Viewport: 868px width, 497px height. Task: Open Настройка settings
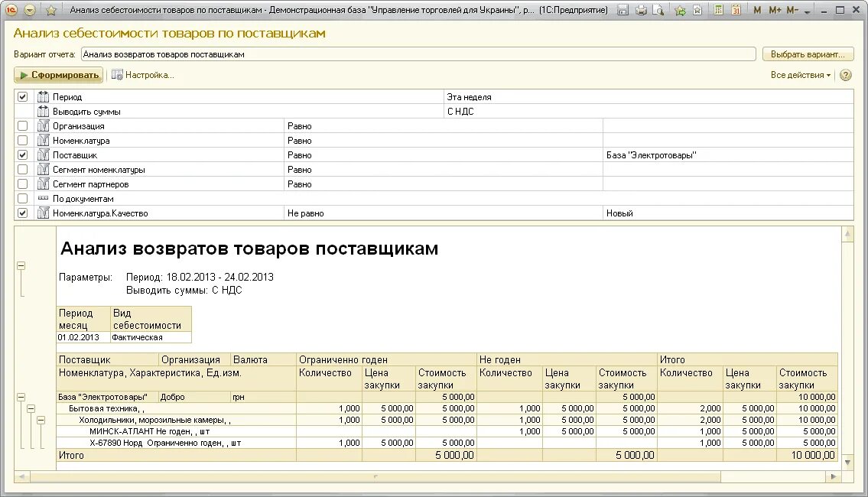143,75
